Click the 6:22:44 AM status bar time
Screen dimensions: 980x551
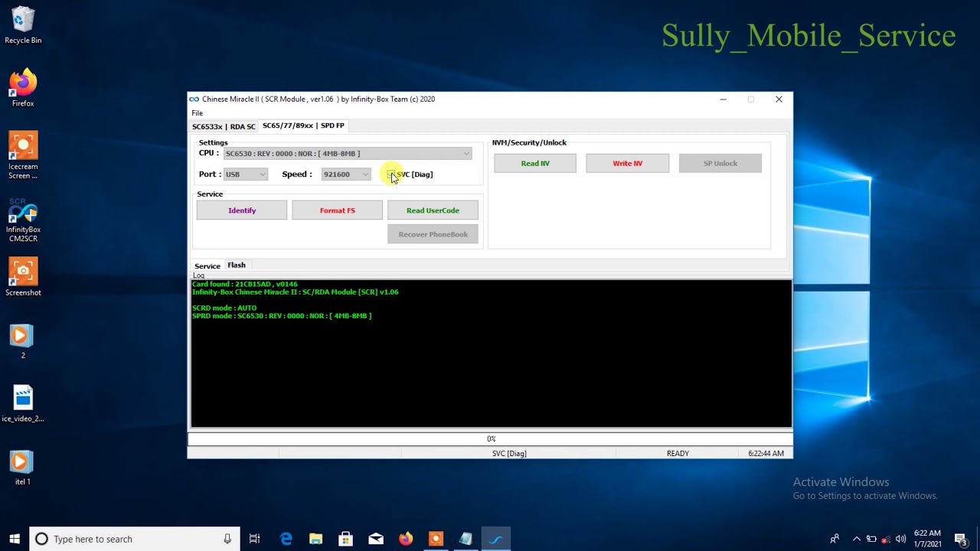click(x=766, y=454)
